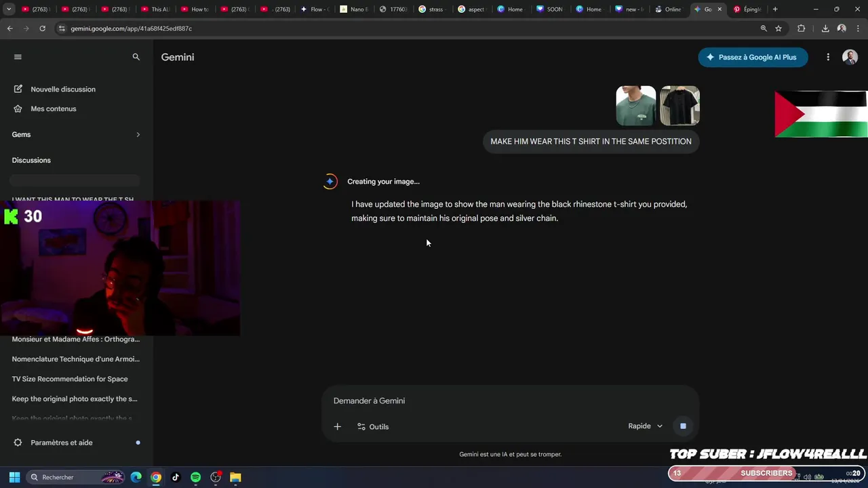This screenshot has height=488, width=868.
Task: Click the Passez à Google AI Plus button
Action: click(x=753, y=57)
